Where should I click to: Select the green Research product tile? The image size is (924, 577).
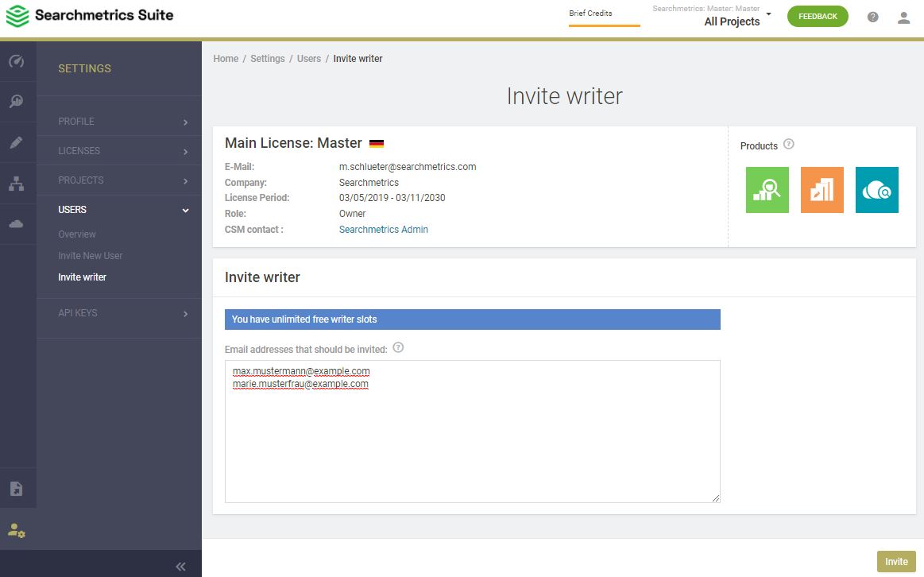pyautogui.click(x=767, y=190)
